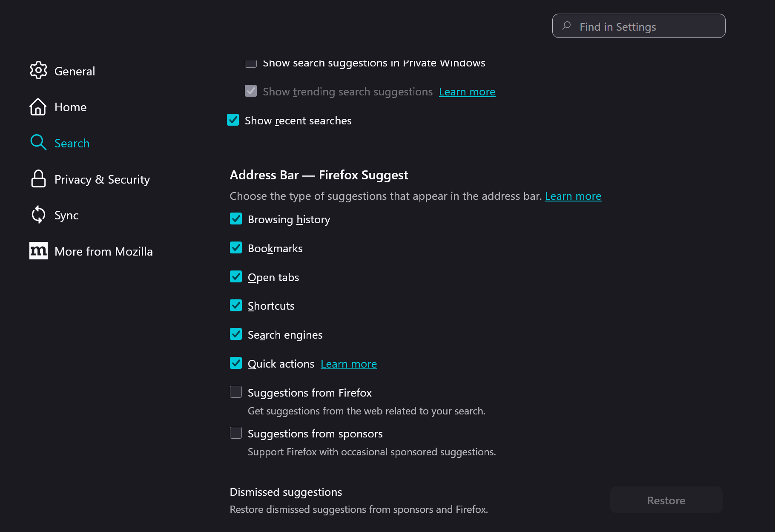Click the Home icon in the sidebar

point(38,107)
